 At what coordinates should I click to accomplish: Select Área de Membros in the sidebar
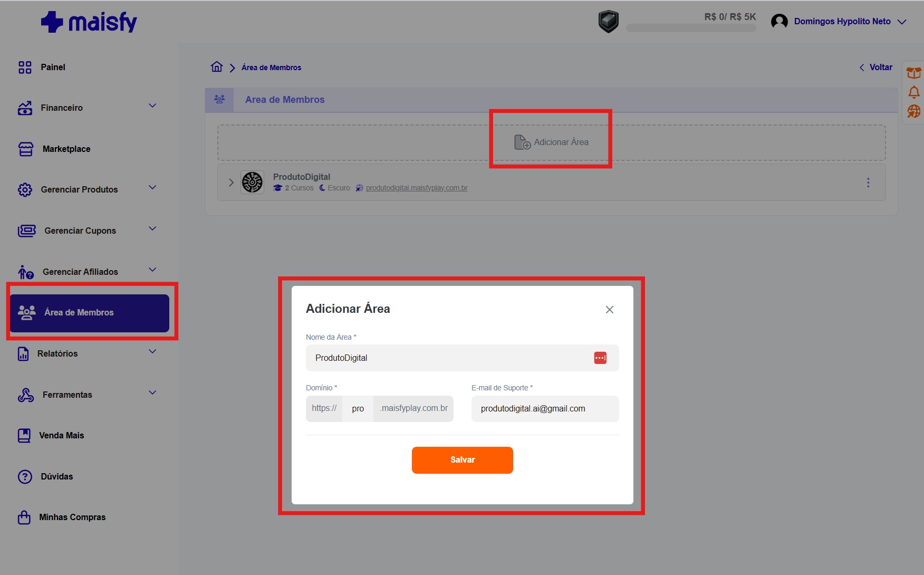(90, 313)
